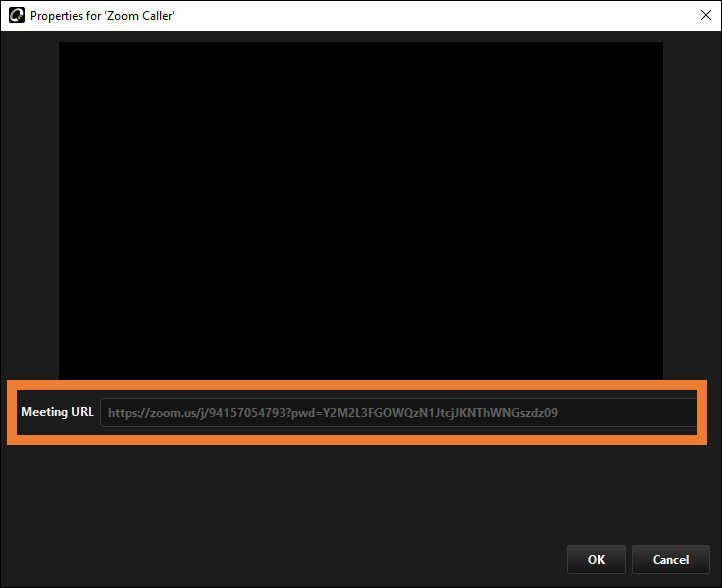Click the Meeting URL input field
The width and height of the screenshot is (722, 588).
point(398,413)
